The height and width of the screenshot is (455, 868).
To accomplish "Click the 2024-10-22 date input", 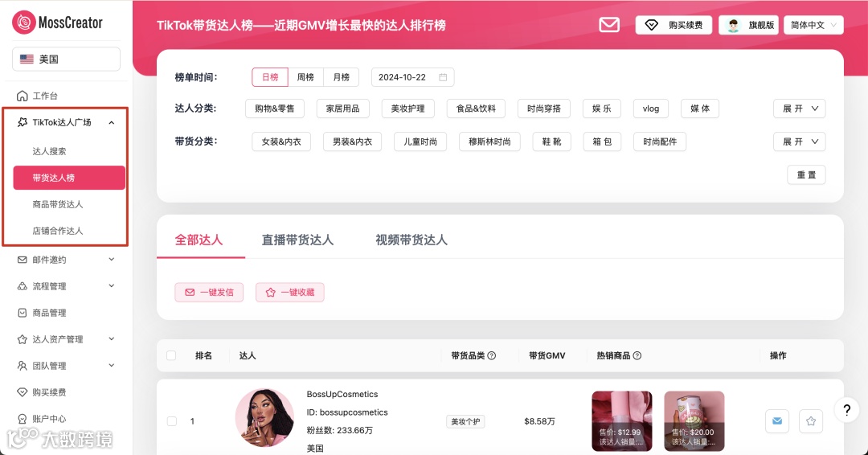I will 413,77.
